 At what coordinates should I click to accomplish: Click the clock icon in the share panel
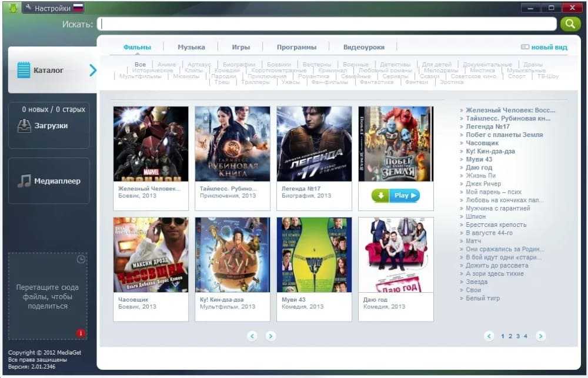81,259
